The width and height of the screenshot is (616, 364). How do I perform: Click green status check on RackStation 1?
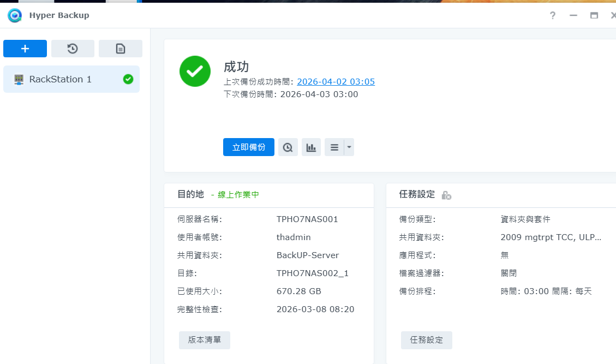(128, 79)
